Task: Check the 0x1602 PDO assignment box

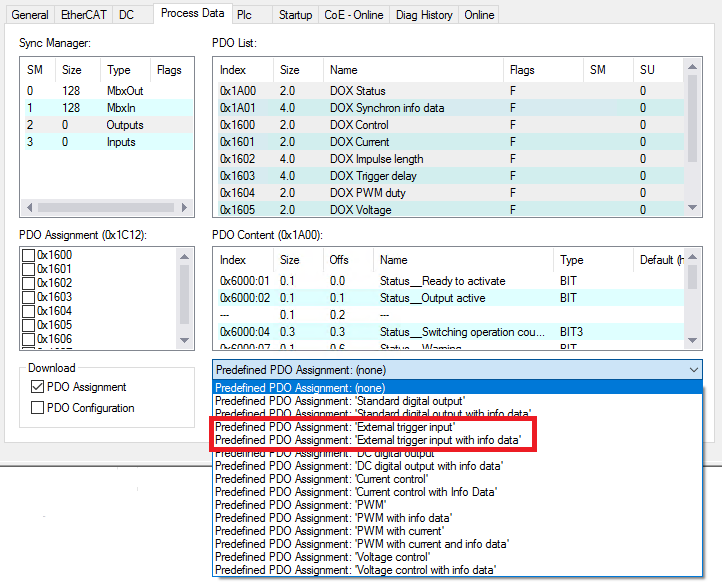Action: [x=29, y=283]
